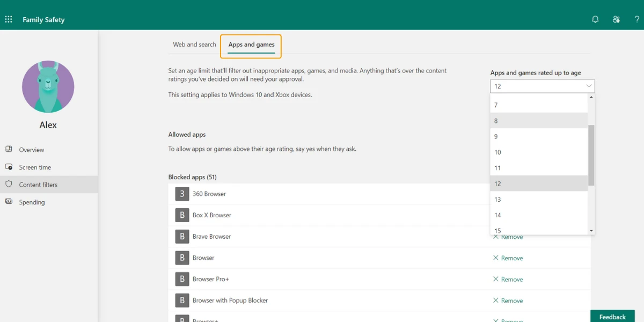Remove the app named just Browser from blocked apps

pos(508,258)
